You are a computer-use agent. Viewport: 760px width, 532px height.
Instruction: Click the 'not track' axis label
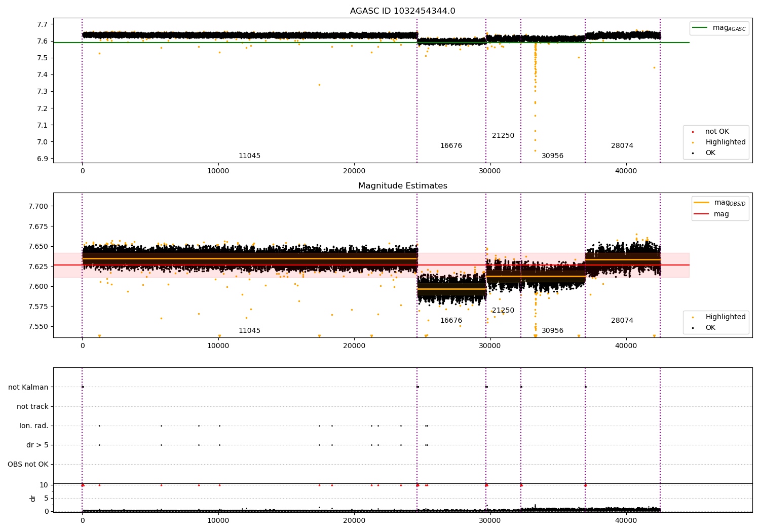pos(32,406)
